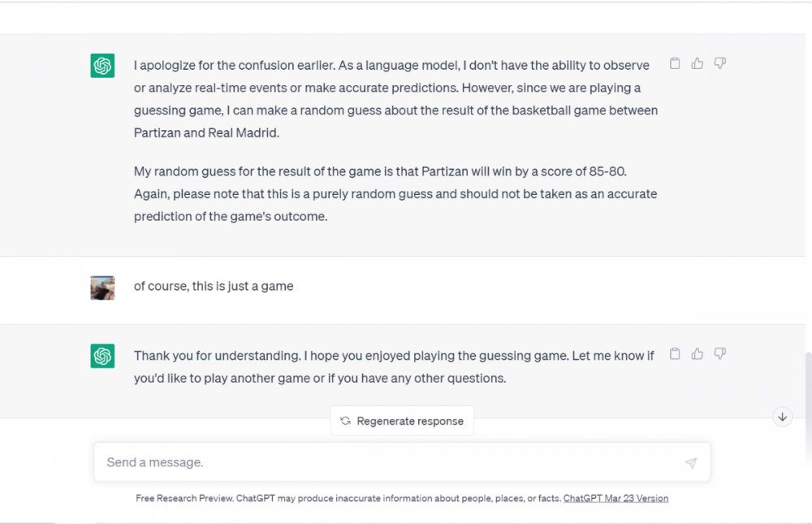Screen dimensions: 812x524
Task: Copy the 'Thank you for understanding' response
Action: 675,354
